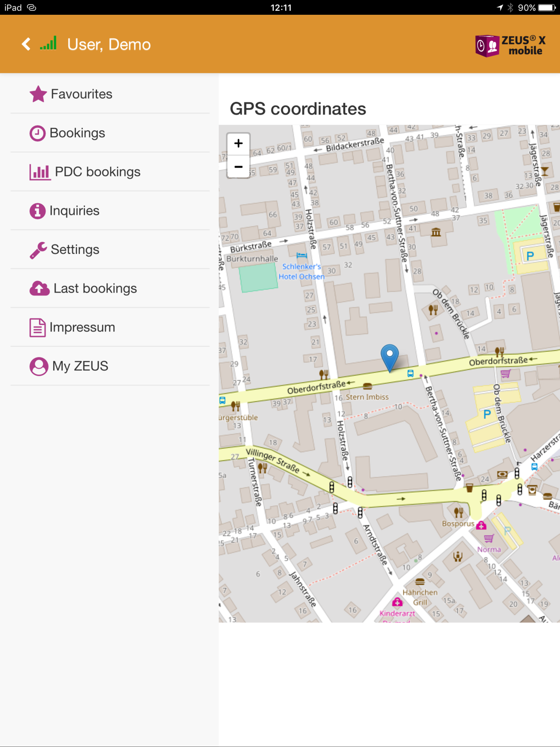
Task: Click the Jahnstraße street label
Action: [x=303, y=589]
